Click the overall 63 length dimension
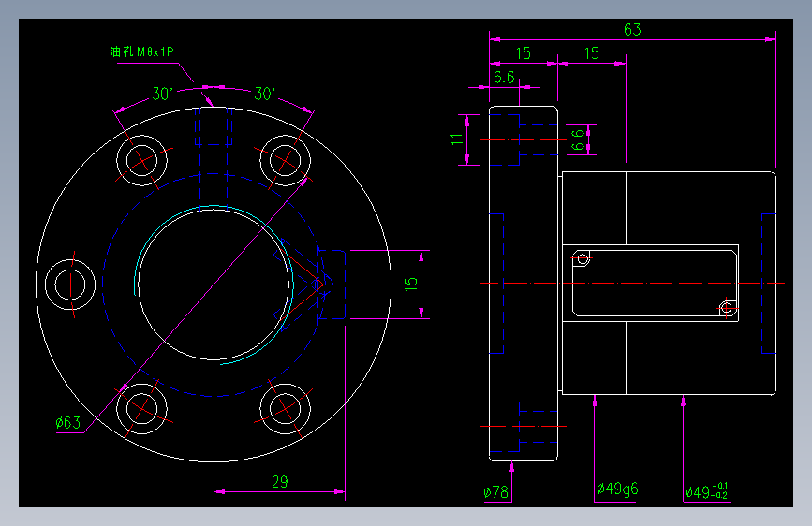Viewport: 812px width, 526px height. click(632, 30)
